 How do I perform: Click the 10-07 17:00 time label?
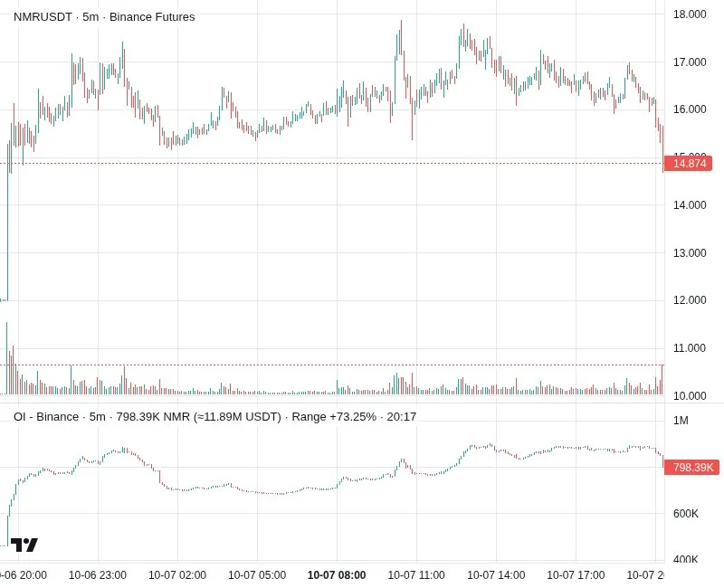pos(576,575)
